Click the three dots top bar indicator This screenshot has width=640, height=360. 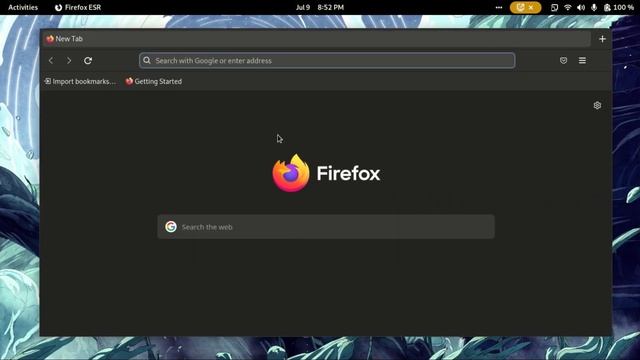(x=499, y=7)
